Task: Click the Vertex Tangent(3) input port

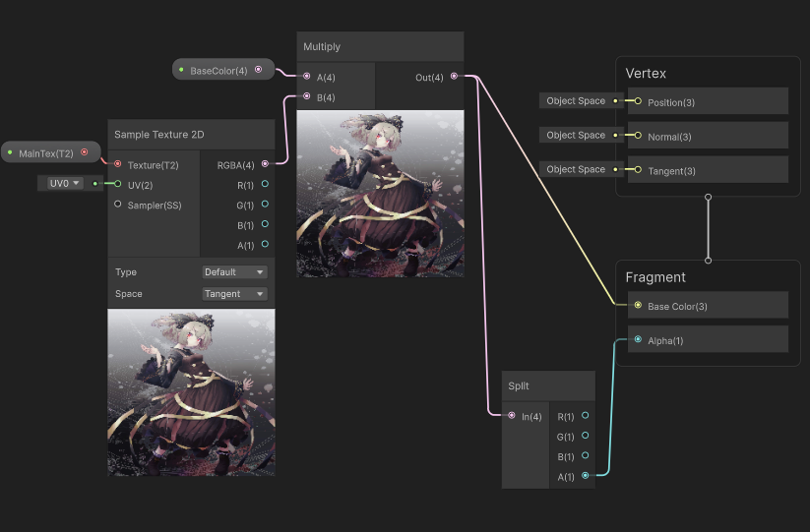Action: tap(638, 170)
